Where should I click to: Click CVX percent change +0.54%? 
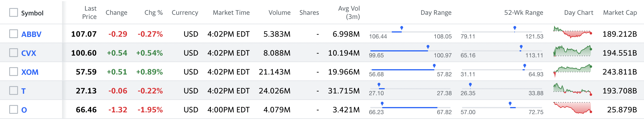149,53
